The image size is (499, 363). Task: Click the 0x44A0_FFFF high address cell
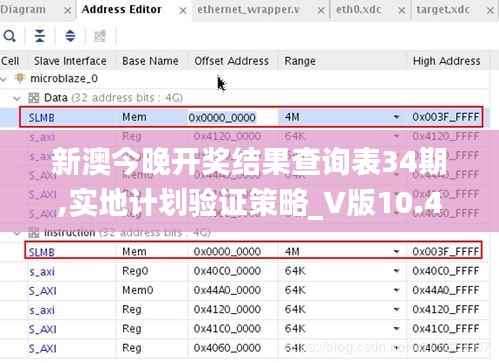(x=446, y=290)
